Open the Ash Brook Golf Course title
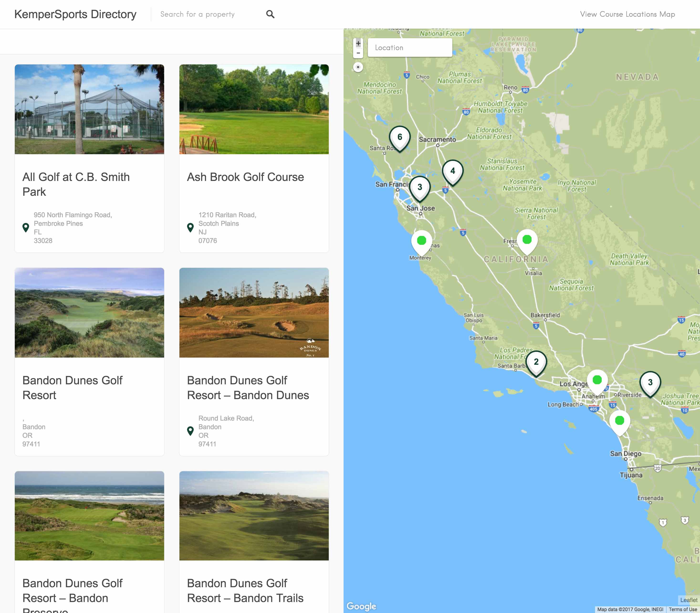The image size is (700, 613). pos(245,177)
